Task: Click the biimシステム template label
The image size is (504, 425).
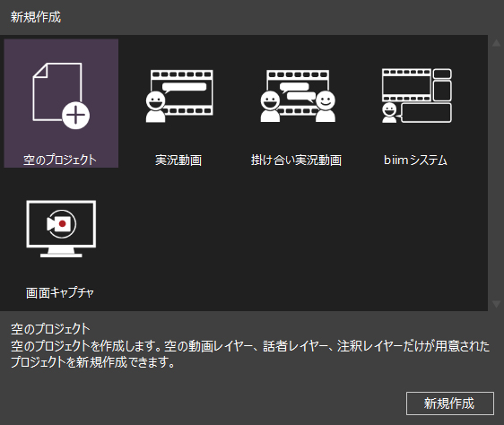Action: [415, 160]
